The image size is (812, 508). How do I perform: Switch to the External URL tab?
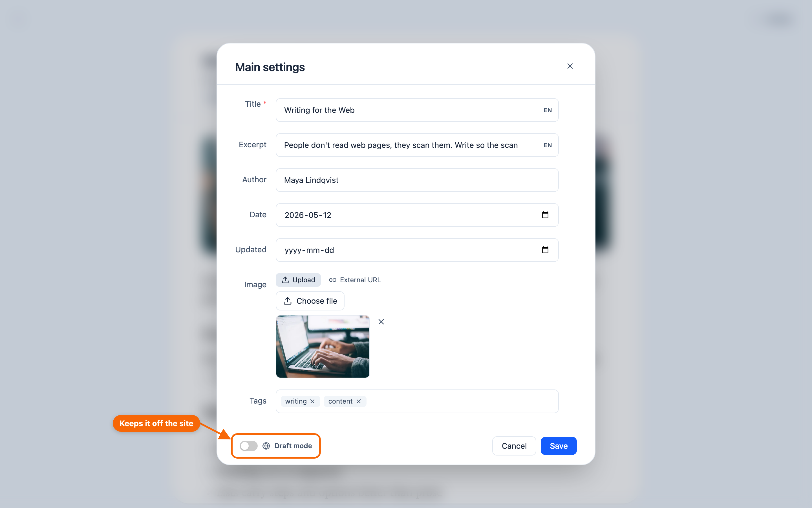355,280
